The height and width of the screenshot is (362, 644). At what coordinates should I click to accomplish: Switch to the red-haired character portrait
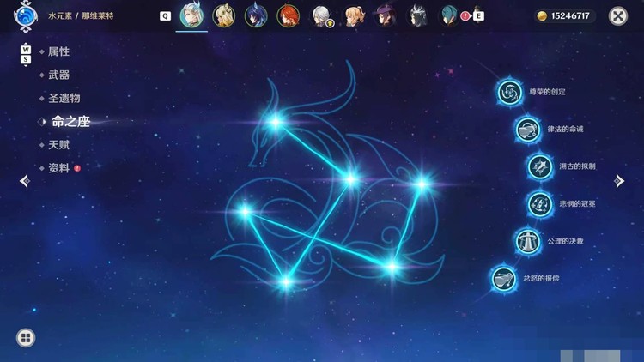[x=288, y=16]
